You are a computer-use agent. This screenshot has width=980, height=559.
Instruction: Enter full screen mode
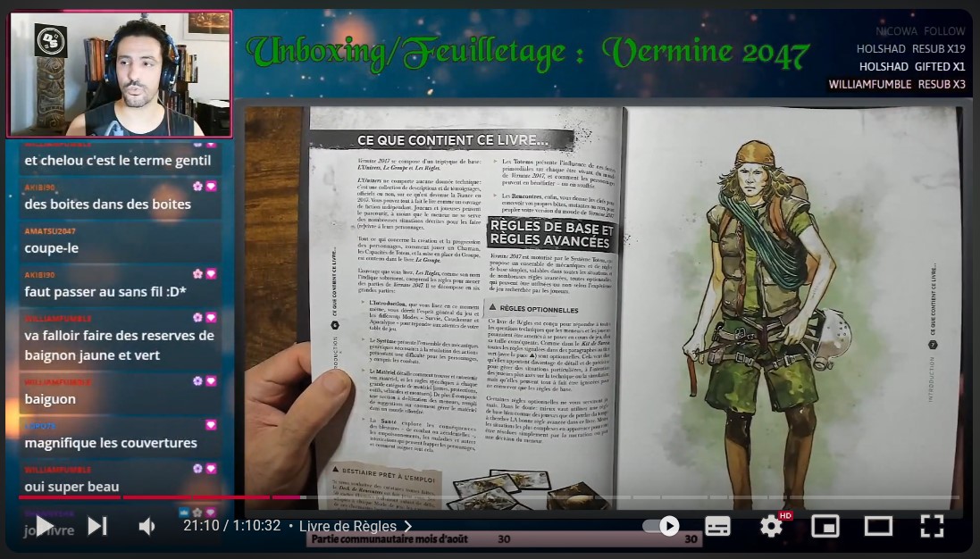[932, 526]
